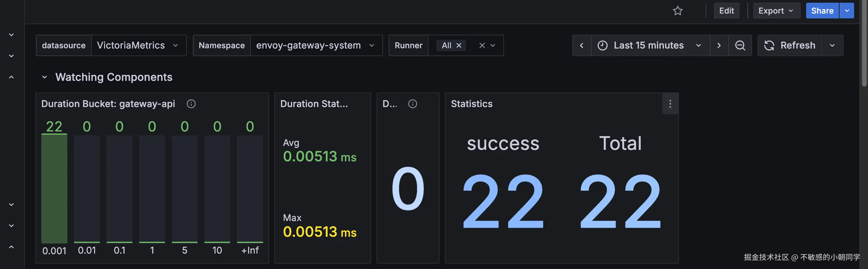Click the Refresh button
868x269 pixels.
(x=790, y=46)
